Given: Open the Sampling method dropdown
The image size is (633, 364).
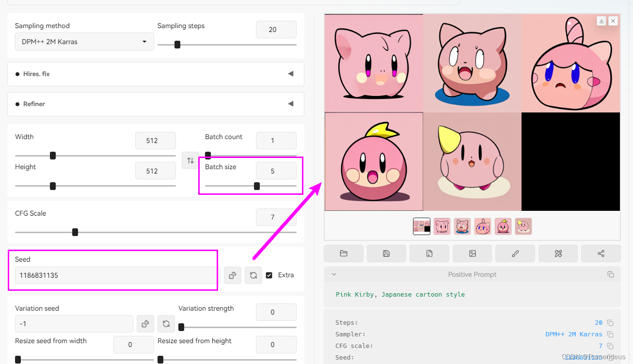Looking at the screenshot, I should [84, 42].
